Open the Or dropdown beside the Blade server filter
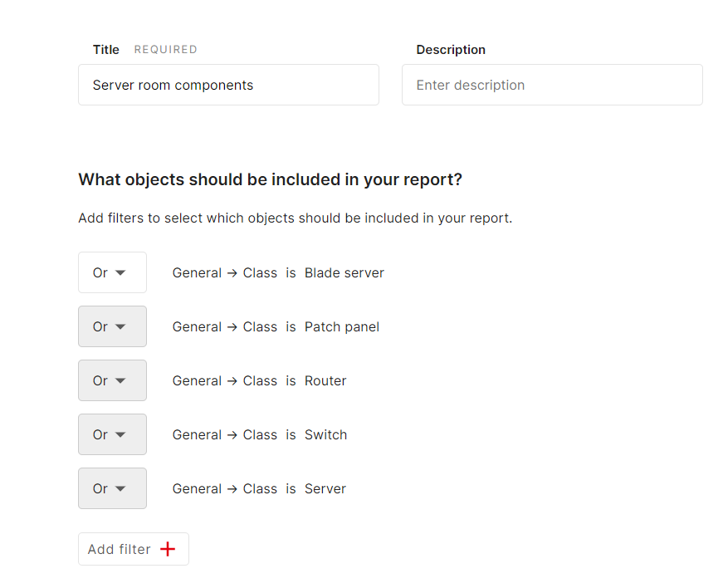728x588 pixels. [112, 272]
